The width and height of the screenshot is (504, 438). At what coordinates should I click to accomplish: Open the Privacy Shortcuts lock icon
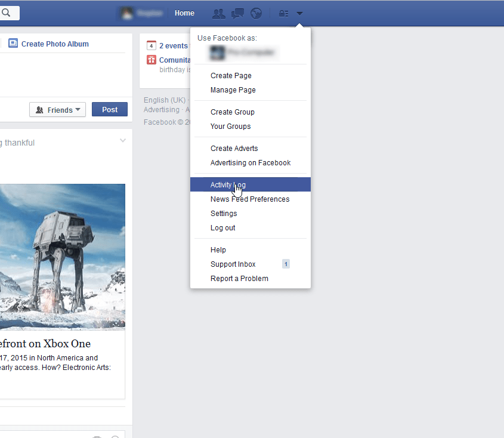[x=283, y=14]
